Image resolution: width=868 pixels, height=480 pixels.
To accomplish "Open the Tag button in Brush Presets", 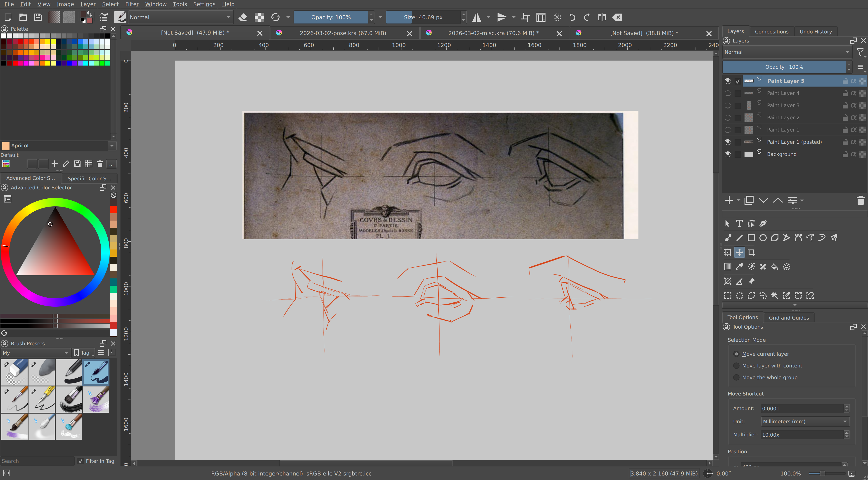I will [83, 353].
